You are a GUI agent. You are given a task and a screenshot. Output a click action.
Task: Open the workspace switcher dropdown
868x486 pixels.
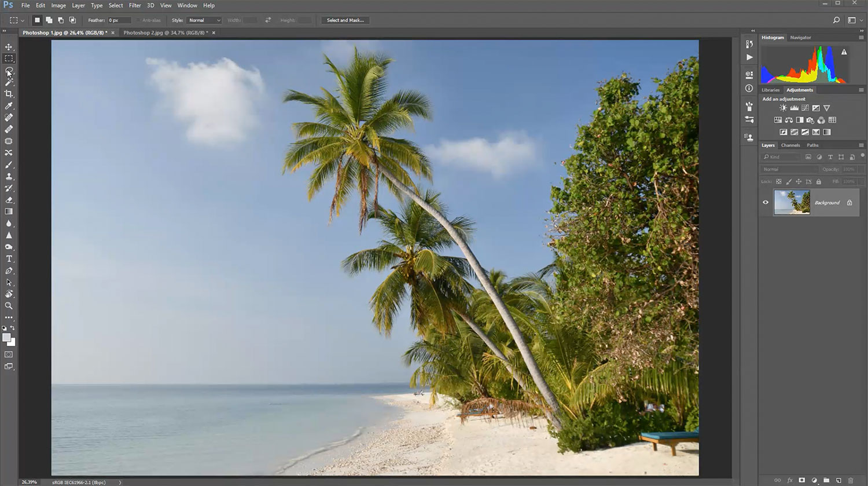[x=854, y=20]
